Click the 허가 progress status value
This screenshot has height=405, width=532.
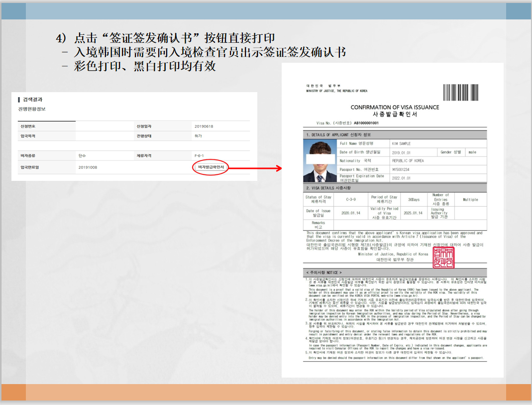[x=198, y=136]
